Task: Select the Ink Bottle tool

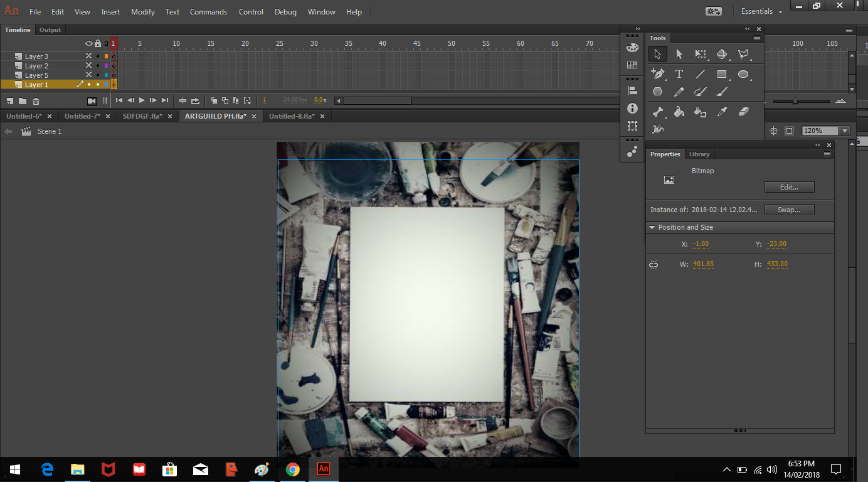Action: [x=701, y=112]
